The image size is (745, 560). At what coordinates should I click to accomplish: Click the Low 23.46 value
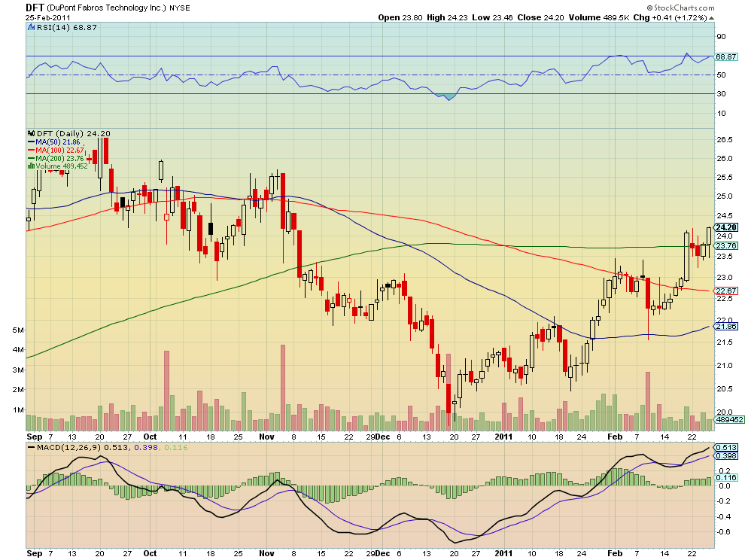[492, 17]
